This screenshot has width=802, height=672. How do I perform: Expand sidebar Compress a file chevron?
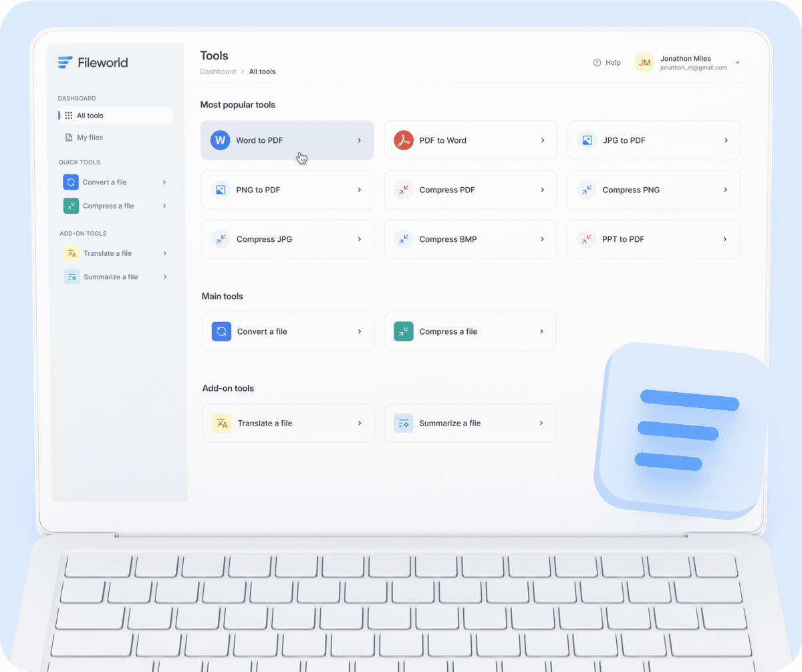click(164, 206)
